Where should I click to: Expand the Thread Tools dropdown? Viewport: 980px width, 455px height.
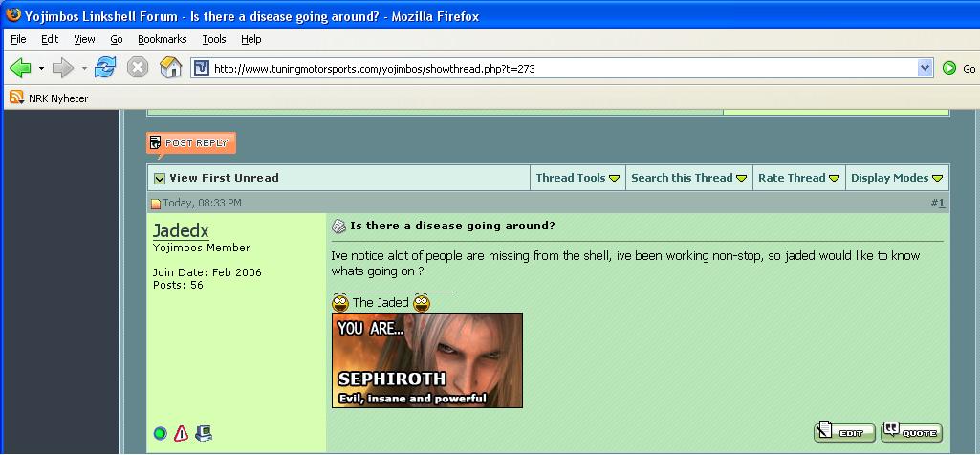click(577, 178)
